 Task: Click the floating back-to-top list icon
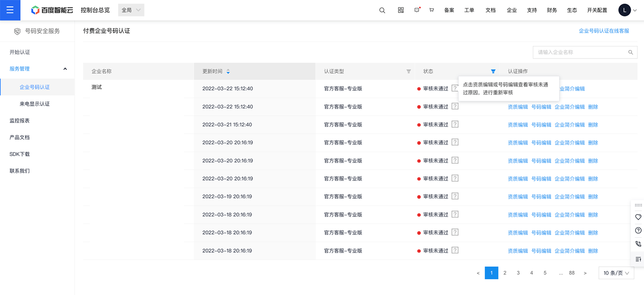(x=638, y=259)
